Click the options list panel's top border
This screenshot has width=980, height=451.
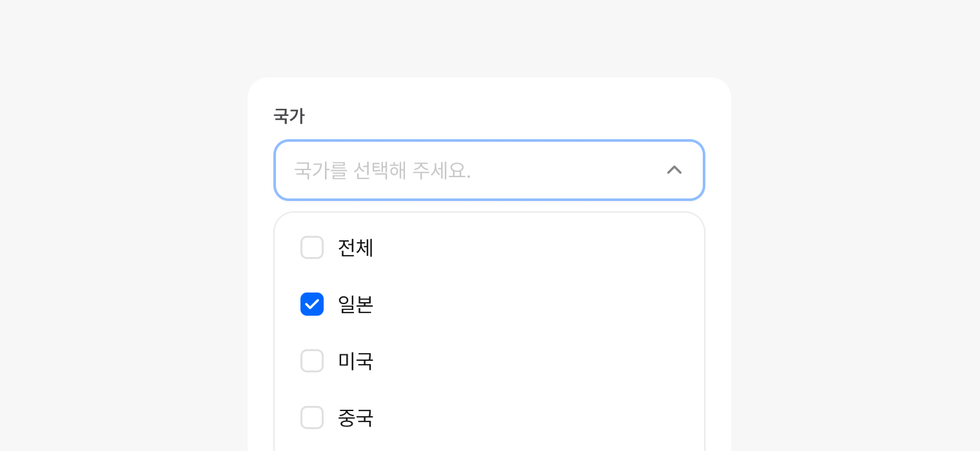pos(489,213)
